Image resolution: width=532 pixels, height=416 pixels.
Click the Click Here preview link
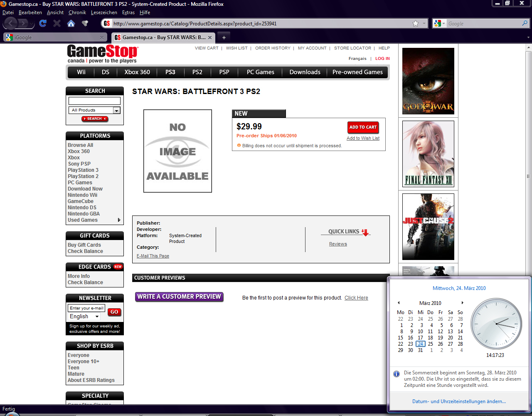click(x=356, y=298)
